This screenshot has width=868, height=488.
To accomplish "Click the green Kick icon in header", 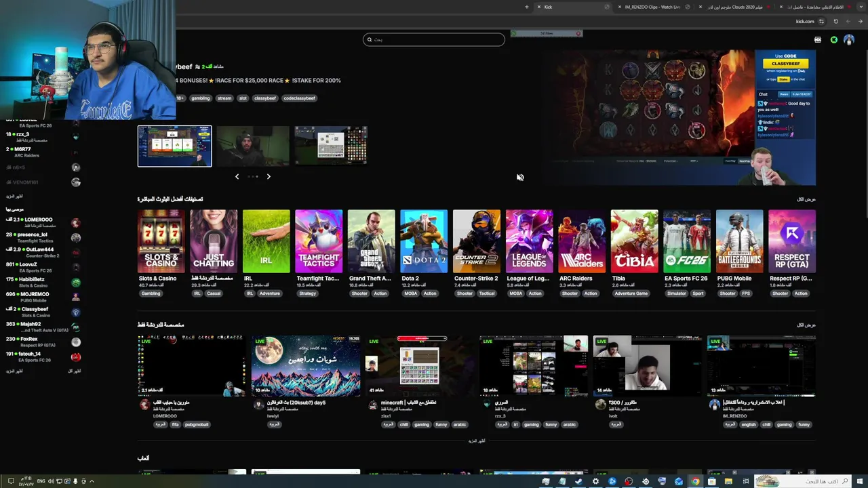I will tap(834, 40).
